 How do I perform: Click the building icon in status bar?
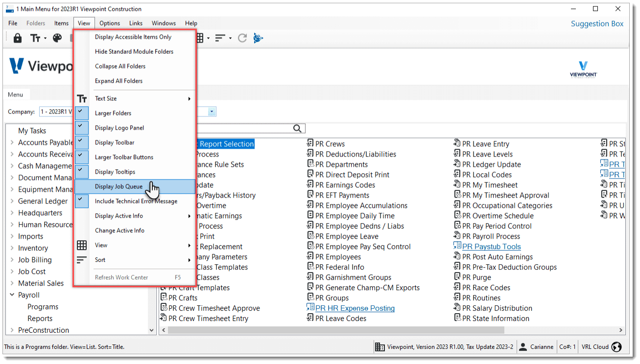(x=379, y=347)
